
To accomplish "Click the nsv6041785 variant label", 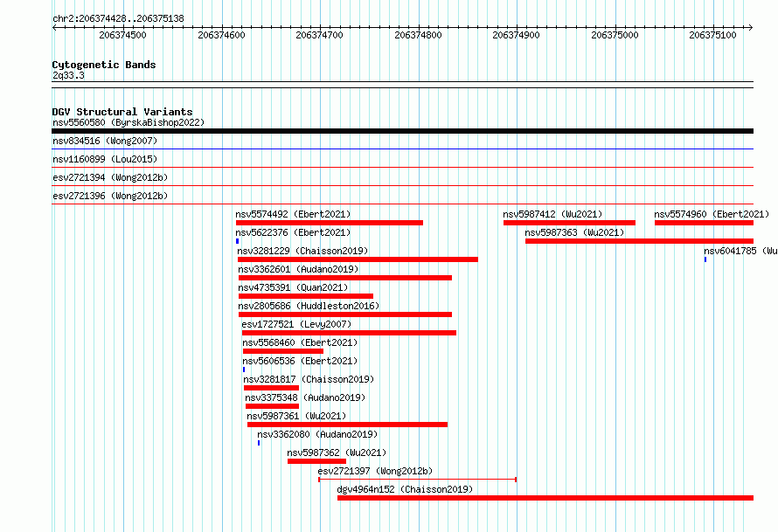I will tap(740, 251).
